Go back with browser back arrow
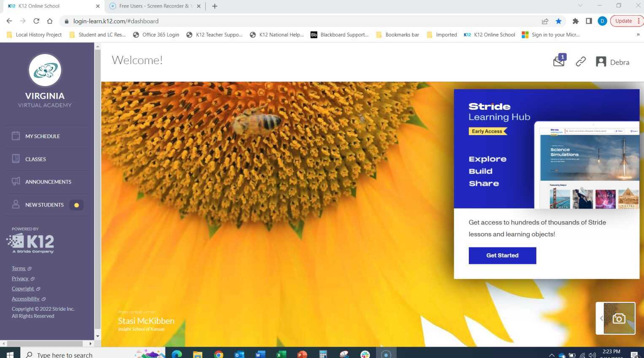The height and width of the screenshot is (358, 644). point(9,21)
